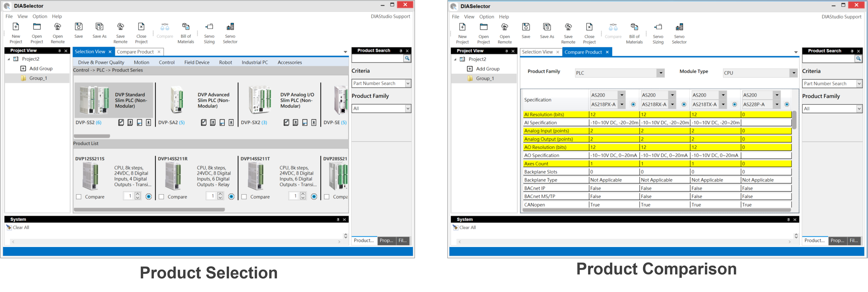Enable Compare checkbox for DVP14SS211R
The width and height of the screenshot is (868, 292).
[x=161, y=197]
